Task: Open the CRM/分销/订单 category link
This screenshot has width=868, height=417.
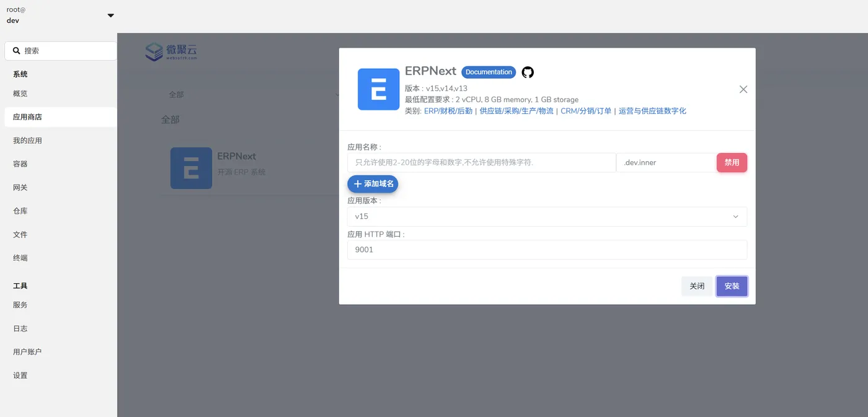Action: coord(586,111)
